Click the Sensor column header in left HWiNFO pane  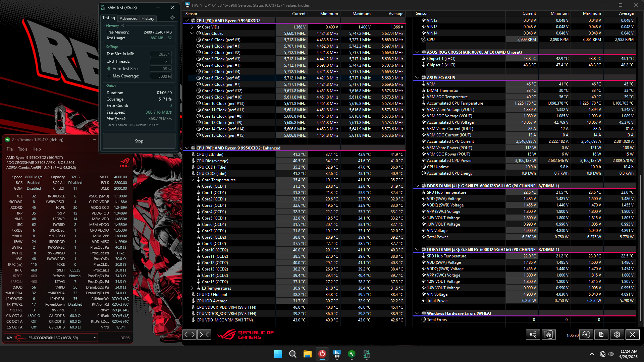tap(229, 14)
